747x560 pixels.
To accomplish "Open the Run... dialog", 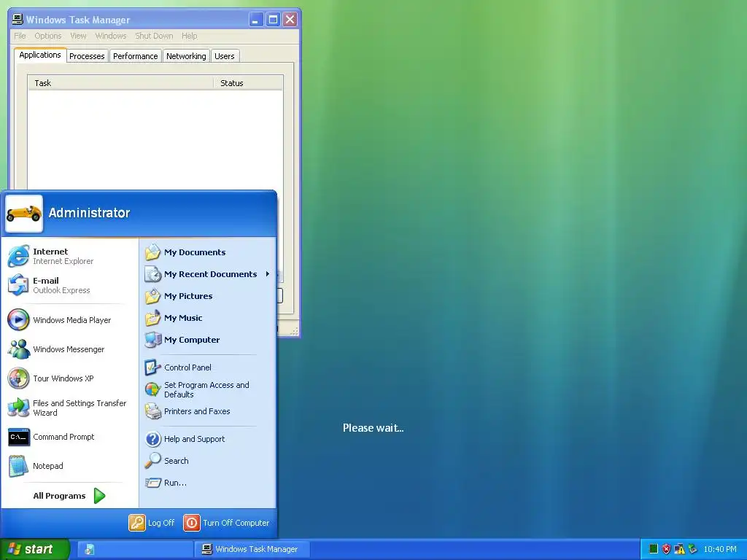I will click(x=208, y=483).
